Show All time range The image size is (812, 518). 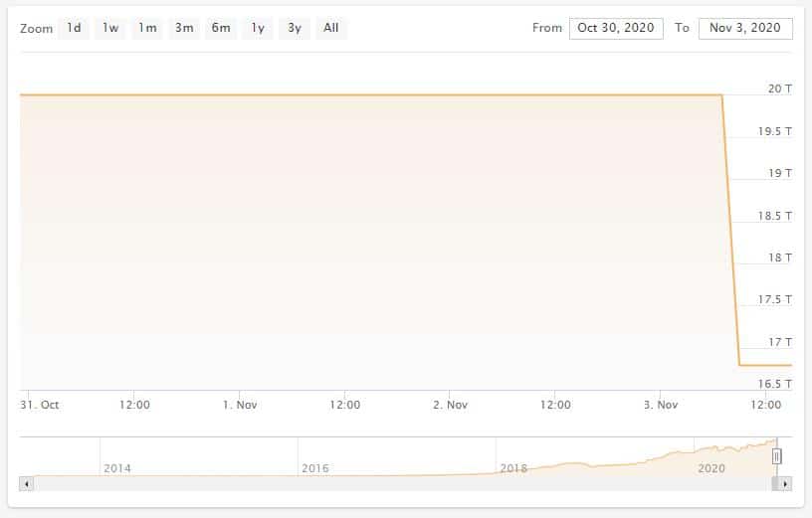coord(331,28)
